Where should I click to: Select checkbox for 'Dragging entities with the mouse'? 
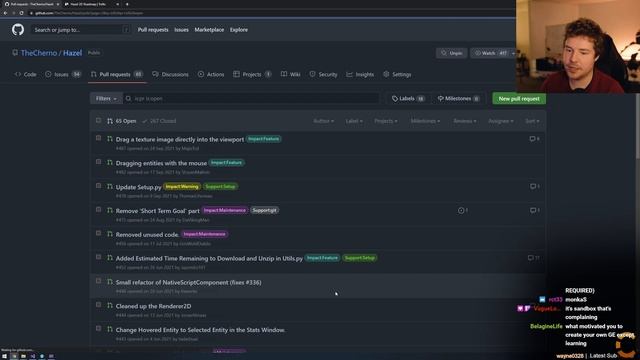point(98,162)
